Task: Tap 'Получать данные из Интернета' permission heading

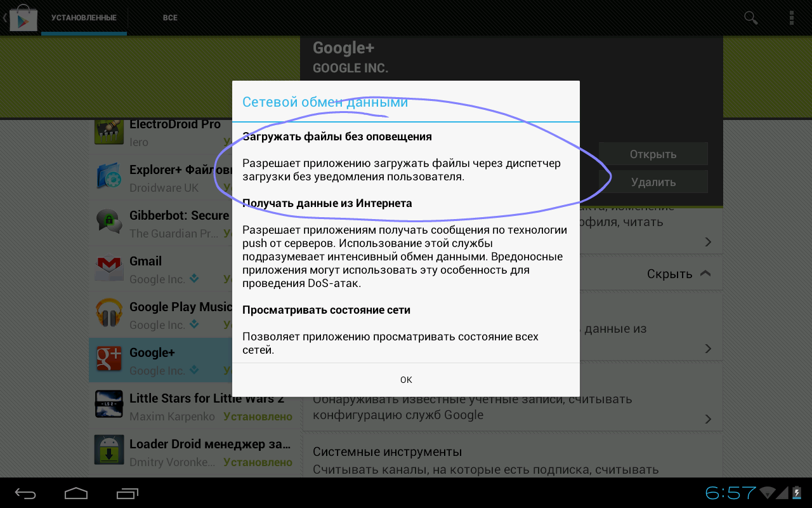Action: tap(327, 203)
